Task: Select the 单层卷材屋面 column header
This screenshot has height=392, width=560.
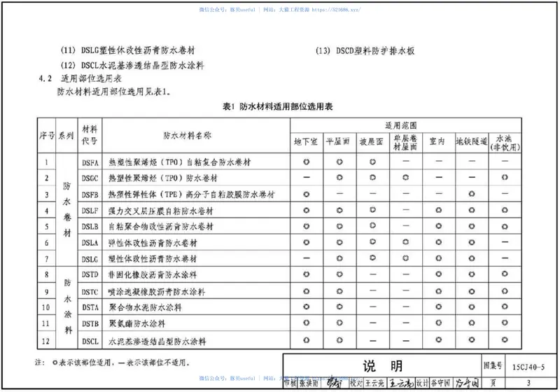Action: 405,142
